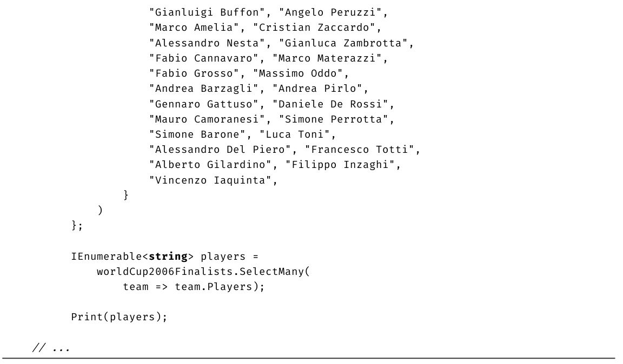
Task: Click on "Alessandro Nesta" text
Action: [207, 43]
